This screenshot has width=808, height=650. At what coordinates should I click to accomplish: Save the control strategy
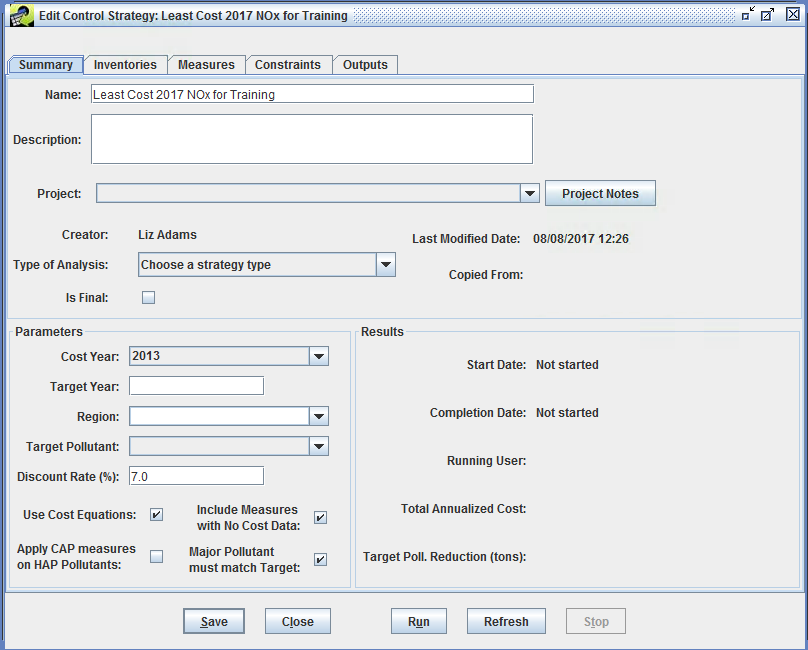coord(213,621)
